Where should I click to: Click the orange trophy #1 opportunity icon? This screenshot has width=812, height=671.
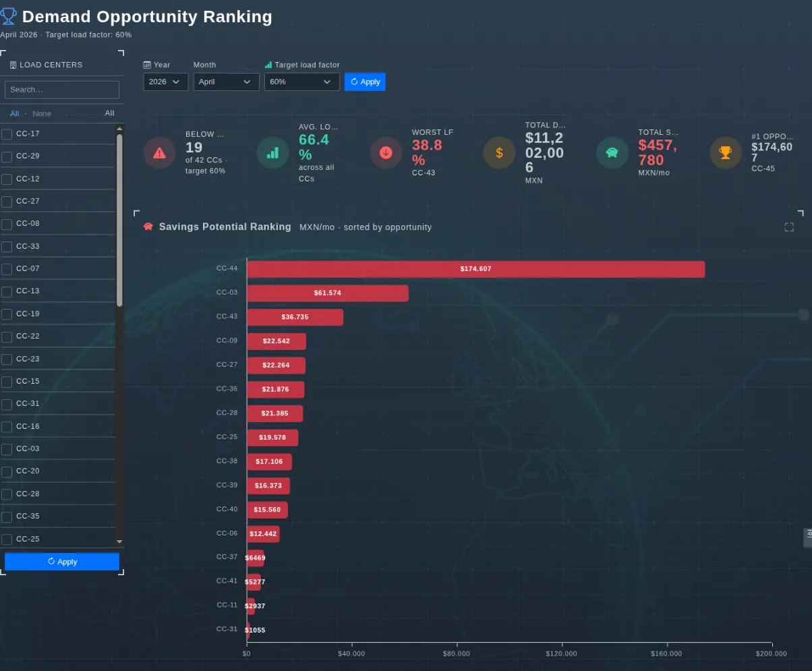pyautogui.click(x=726, y=153)
